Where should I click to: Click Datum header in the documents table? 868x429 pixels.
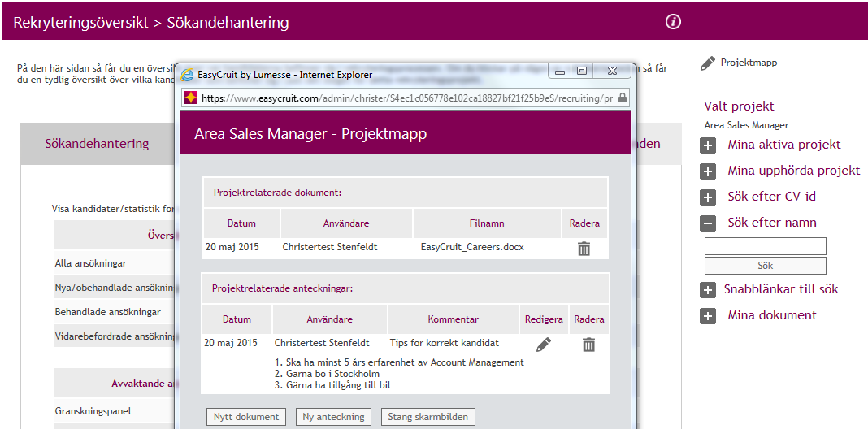tap(241, 223)
